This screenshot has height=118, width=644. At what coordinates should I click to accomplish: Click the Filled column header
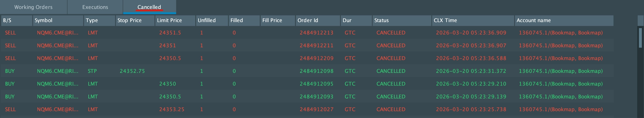(x=244, y=21)
